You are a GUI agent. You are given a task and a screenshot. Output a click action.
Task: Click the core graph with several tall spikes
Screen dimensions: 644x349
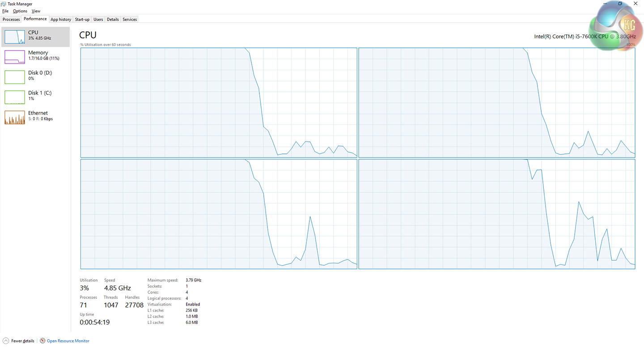pyautogui.click(x=497, y=214)
